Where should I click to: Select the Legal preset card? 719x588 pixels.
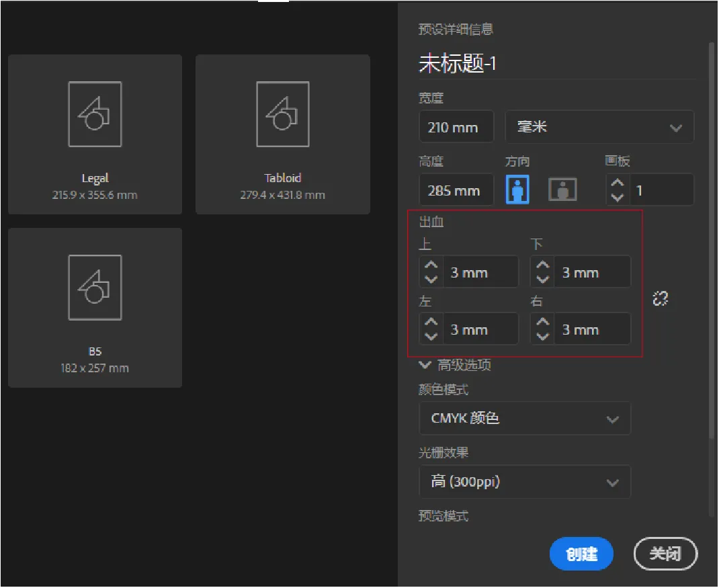tap(95, 134)
